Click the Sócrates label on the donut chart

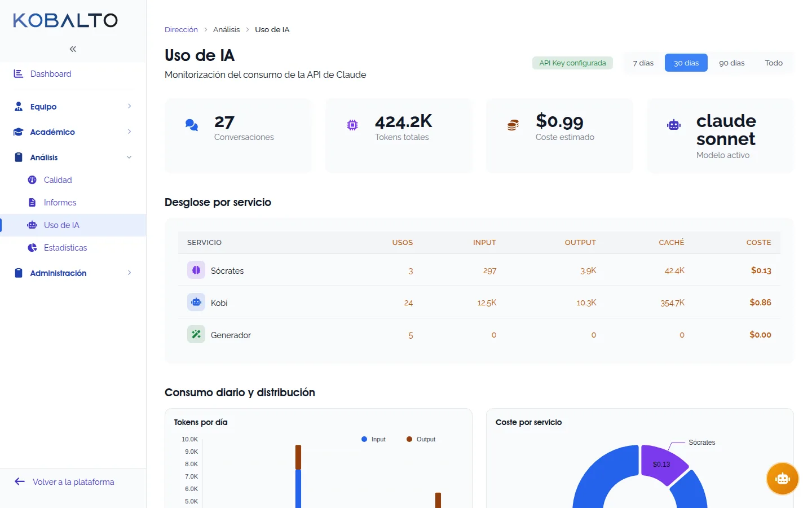coord(702,443)
